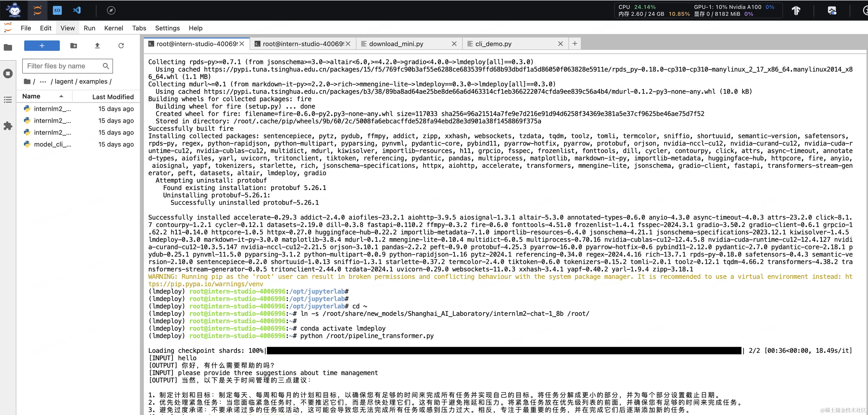The height and width of the screenshot is (415, 868).
Task: Switch to the cli_demo.py tab
Action: tap(493, 44)
